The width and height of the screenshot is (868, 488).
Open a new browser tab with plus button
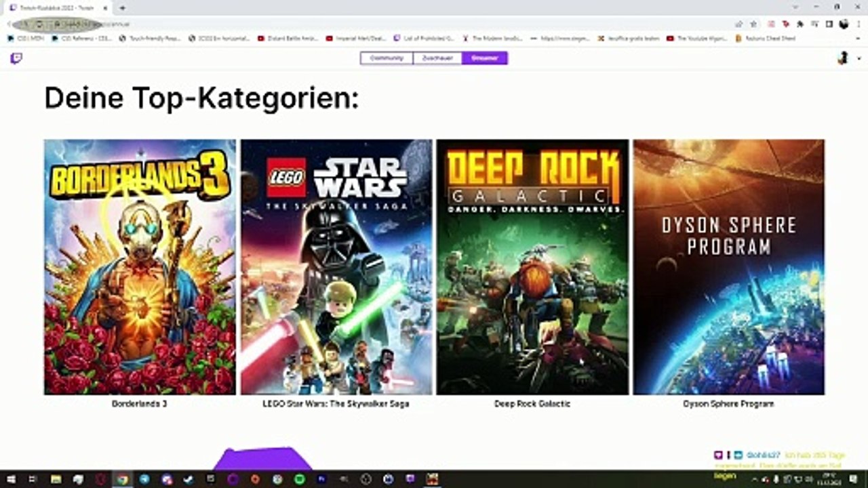click(122, 7)
